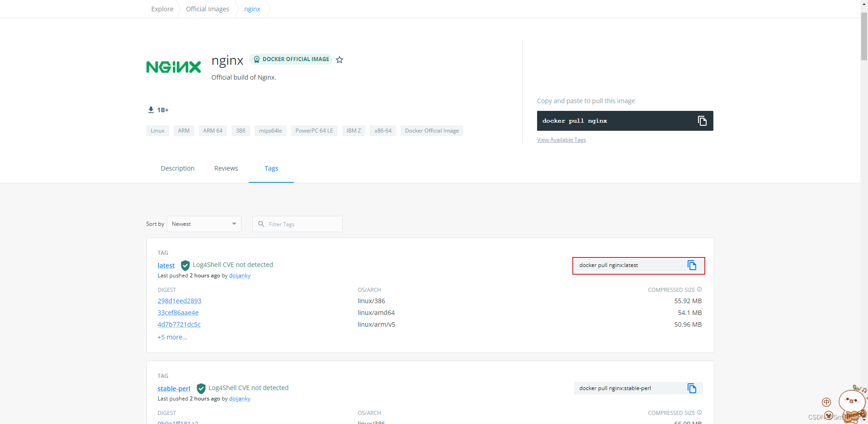
Task: Click the IBM Z architecture chip
Action: [354, 131]
